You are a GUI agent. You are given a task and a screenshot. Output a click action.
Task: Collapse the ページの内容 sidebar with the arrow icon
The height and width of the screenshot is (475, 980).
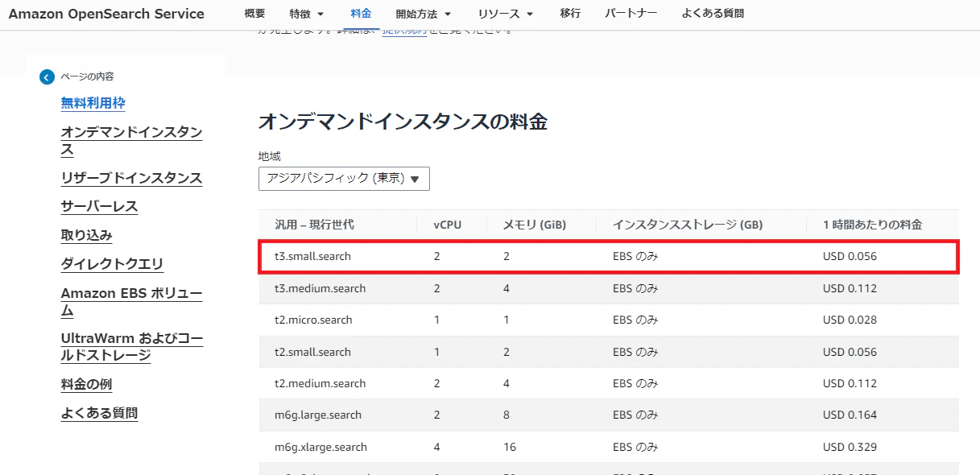(x=47, y=77)
